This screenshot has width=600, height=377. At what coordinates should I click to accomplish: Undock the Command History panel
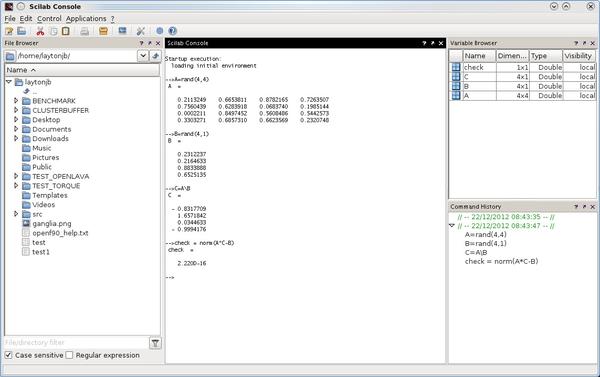point(584,207)
